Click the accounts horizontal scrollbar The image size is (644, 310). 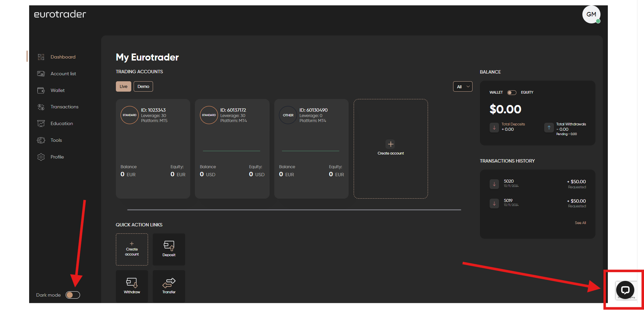point(294,210)
